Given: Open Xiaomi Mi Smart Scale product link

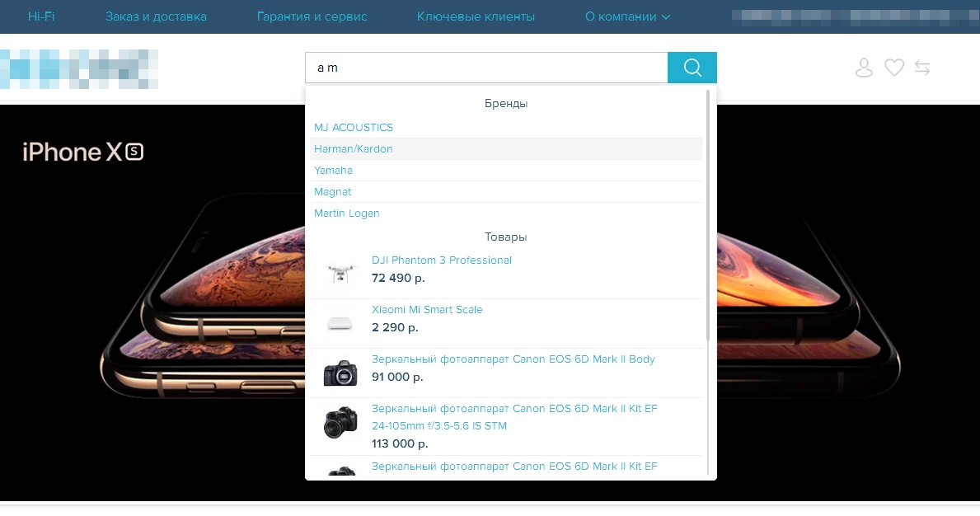Looking at the screenshot, I should tap(427, 310).
